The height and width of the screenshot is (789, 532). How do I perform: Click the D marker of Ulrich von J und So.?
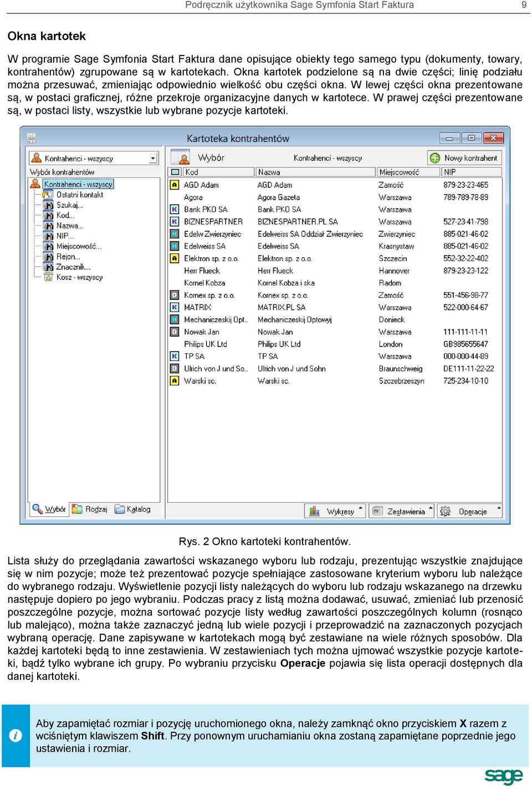pos(175,368)
